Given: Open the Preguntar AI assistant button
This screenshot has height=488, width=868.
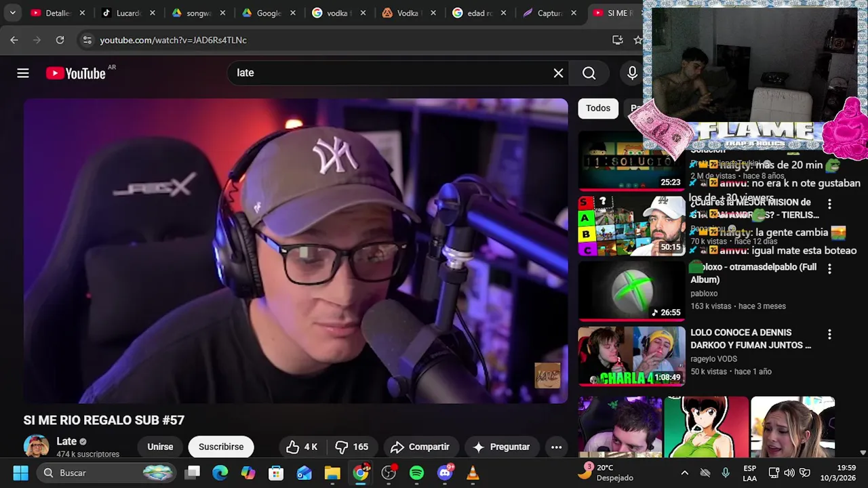Looking at the screenshot, I should click(x=501, y=447).
